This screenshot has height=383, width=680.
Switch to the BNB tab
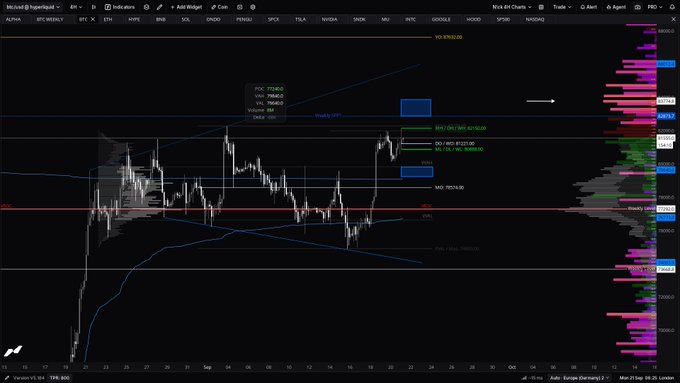(160, 20)
